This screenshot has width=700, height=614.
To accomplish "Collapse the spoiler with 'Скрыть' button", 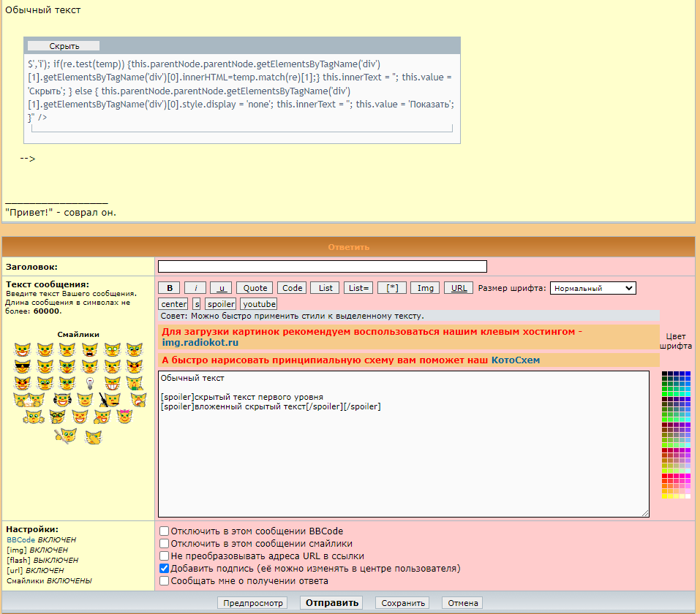I will (64, 46).
